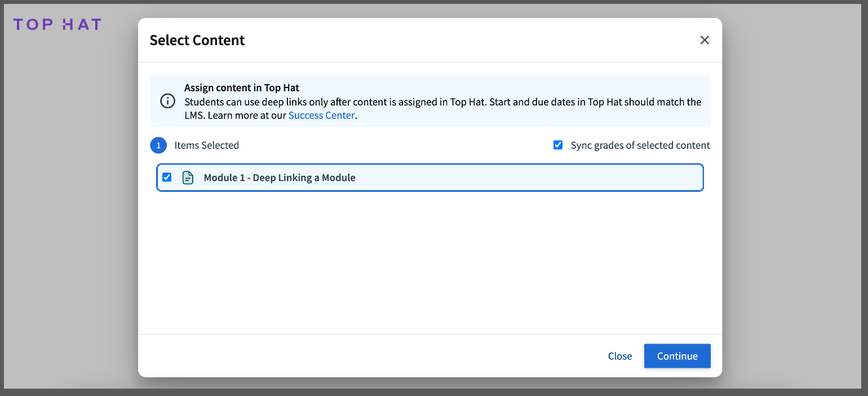Enable grade syncing for selected content
Screen dimensions: 868x396
click(557, 145)
